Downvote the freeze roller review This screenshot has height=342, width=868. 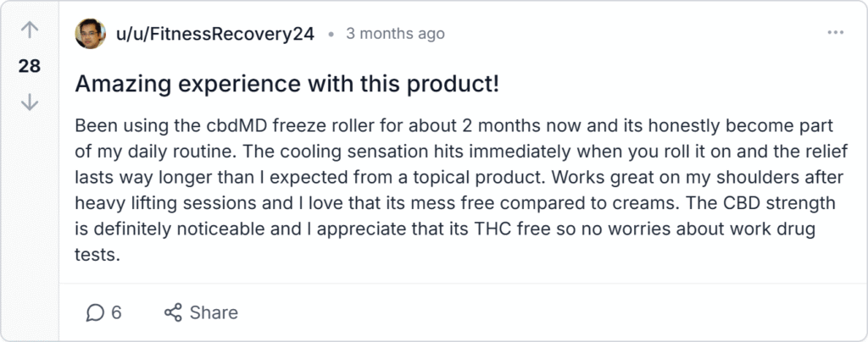click(x=30, y=102)
